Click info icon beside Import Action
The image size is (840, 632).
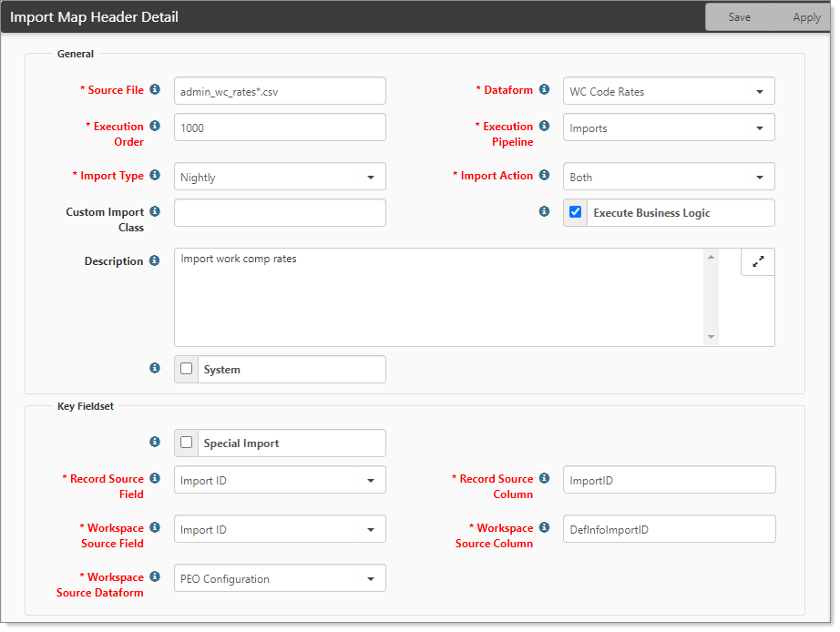(544, 175)
